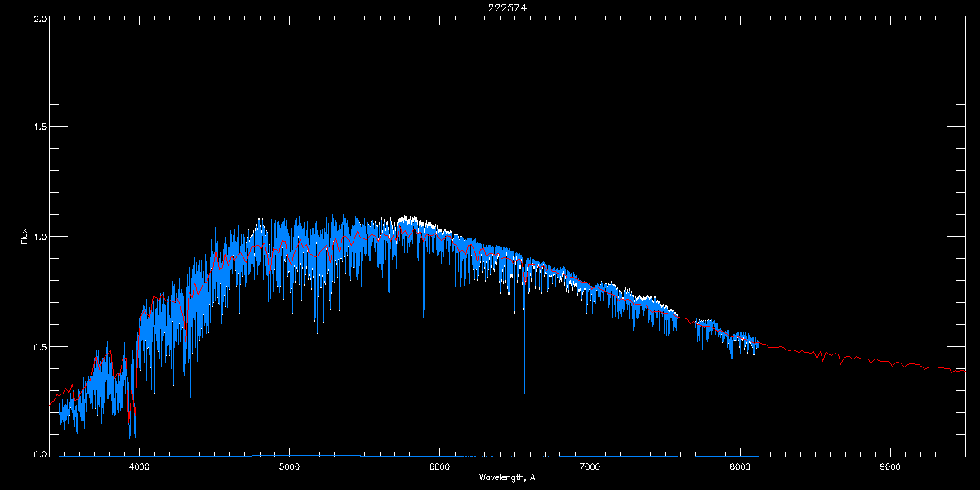The height and width of the screenshot is (490, 980).
Task: Click the 7000 x-axis tick label
Action: pyautogui.click(x=590, y=467)
